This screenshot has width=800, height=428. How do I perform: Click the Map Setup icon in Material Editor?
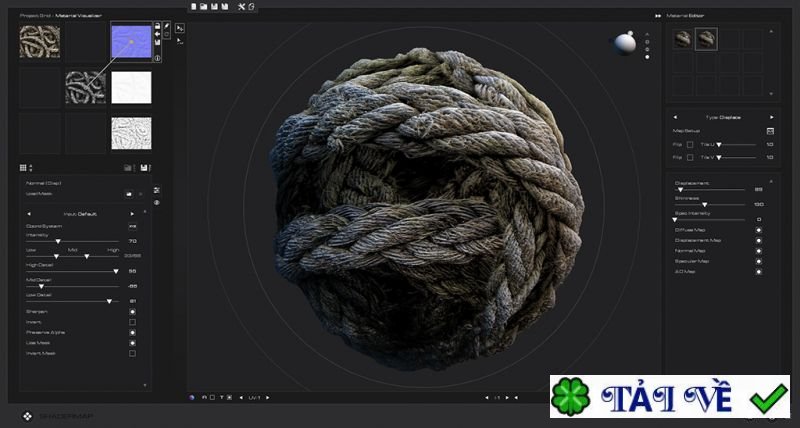coord(770,130)
